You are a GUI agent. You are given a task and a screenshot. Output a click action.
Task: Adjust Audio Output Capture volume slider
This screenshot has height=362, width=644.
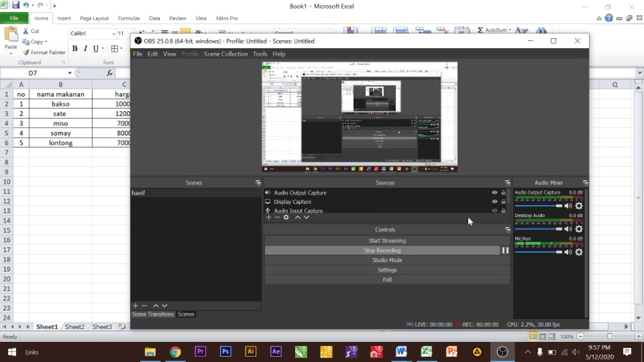pyautogui.click(x=538, y=206)
